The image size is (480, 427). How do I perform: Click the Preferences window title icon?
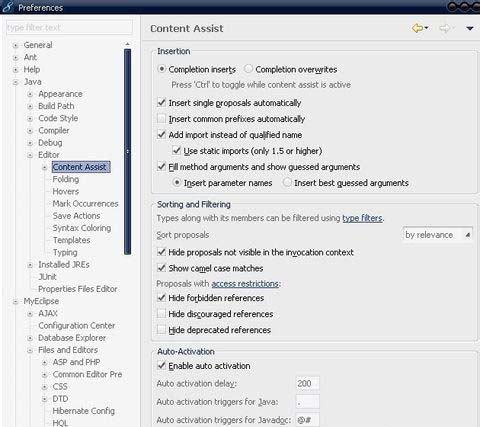tap(8, 7)
